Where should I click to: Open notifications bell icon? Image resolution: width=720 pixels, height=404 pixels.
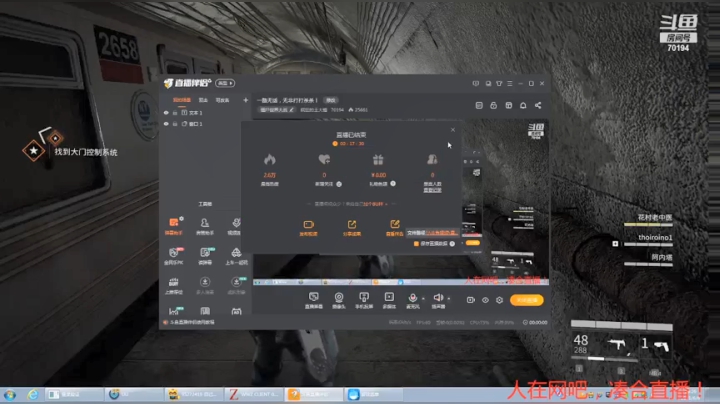pyautogui.click(x=523, y=105)
